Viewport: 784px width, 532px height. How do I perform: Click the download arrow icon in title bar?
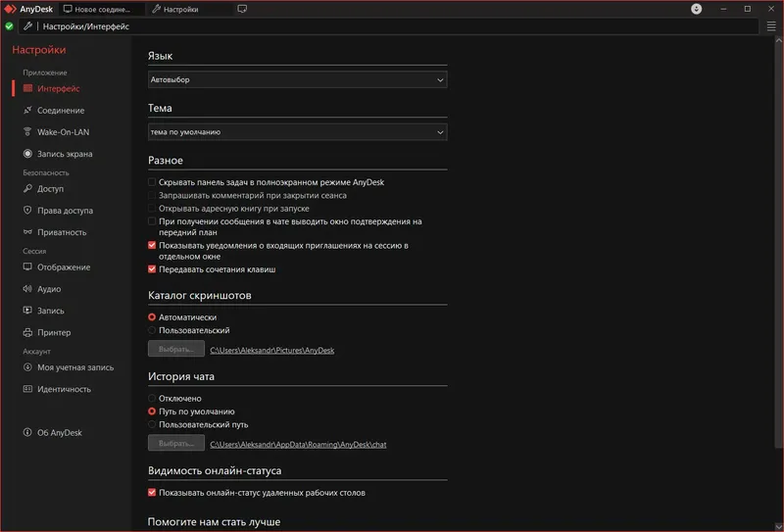(696, 9)
